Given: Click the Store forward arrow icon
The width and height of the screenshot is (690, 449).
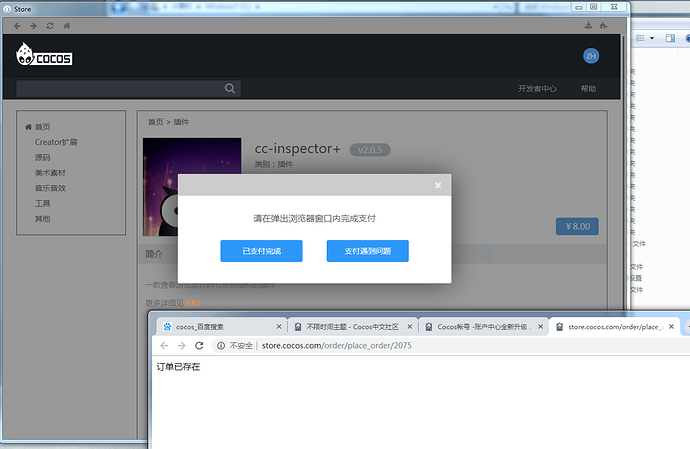Looking at the screenshot, I should 33,26.
